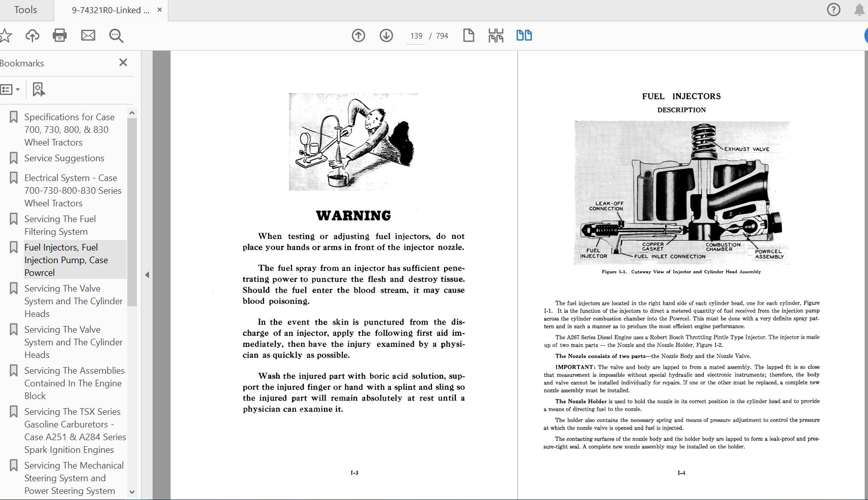Close the Bookmarks panel
The height and width of the screenshot is (500, 868).
[123, 63]
